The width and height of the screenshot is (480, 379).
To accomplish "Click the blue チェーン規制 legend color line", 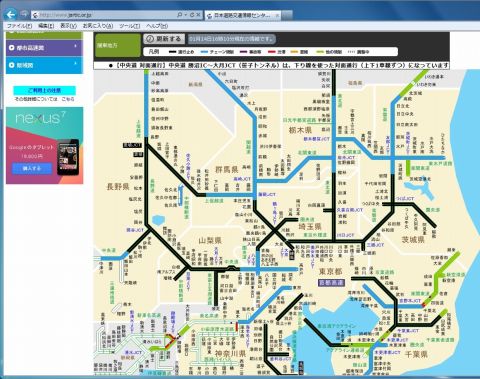I will pos(204,52).
